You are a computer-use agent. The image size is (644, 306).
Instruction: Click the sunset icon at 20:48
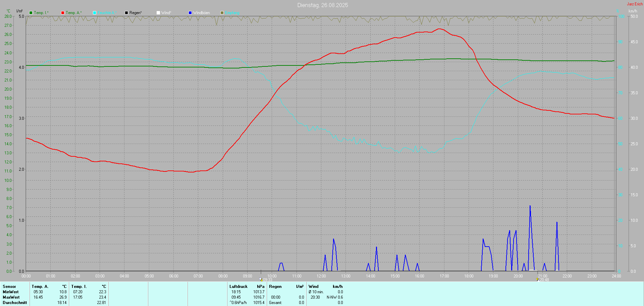point(537,279)
